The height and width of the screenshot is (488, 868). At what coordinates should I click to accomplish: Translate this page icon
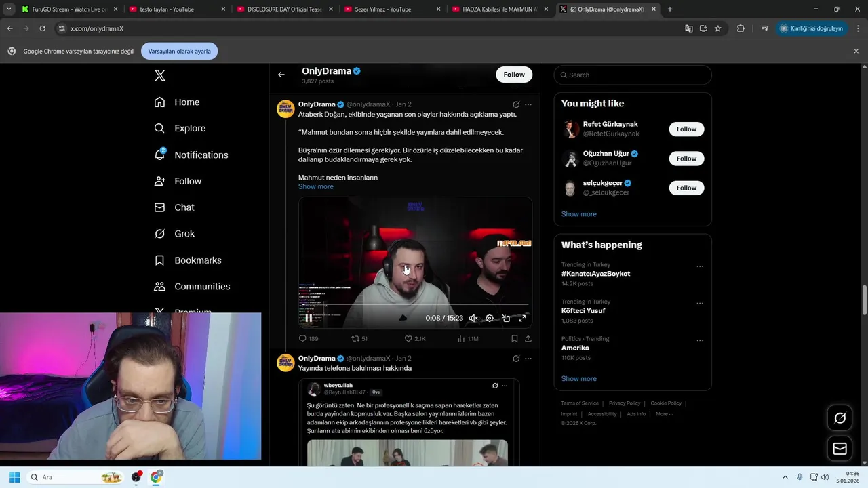pyautogui.click(x=689, y=28)
